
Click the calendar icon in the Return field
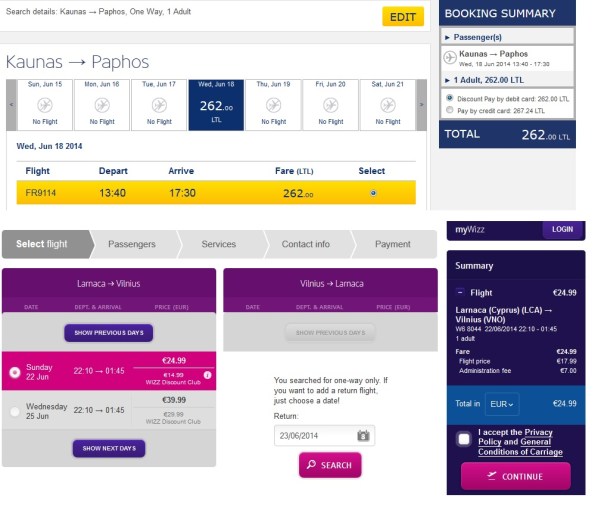pyautogui.click(x=363, y=435)
